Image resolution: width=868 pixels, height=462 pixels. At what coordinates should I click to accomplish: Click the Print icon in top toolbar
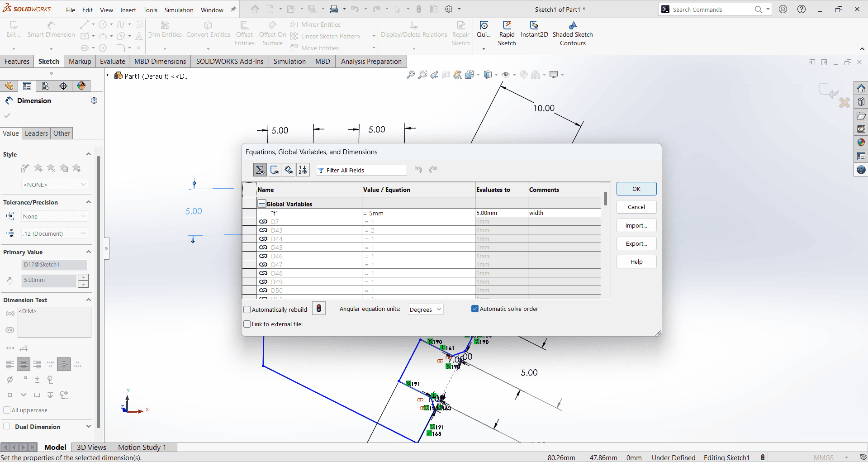(x=334, y=9)
